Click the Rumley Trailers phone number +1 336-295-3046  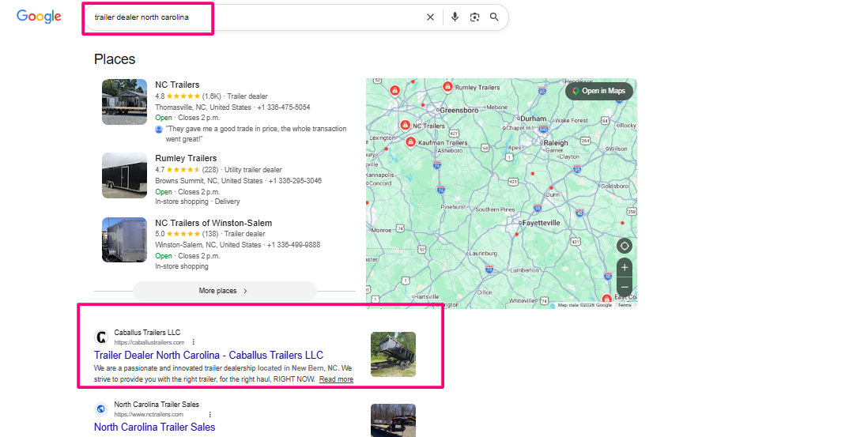click(x=295, y=181)
